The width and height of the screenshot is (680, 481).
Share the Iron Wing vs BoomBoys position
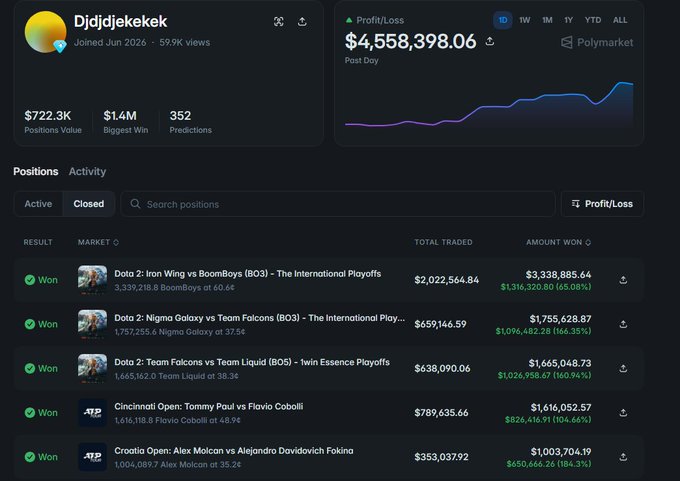(x=623, y=280)
